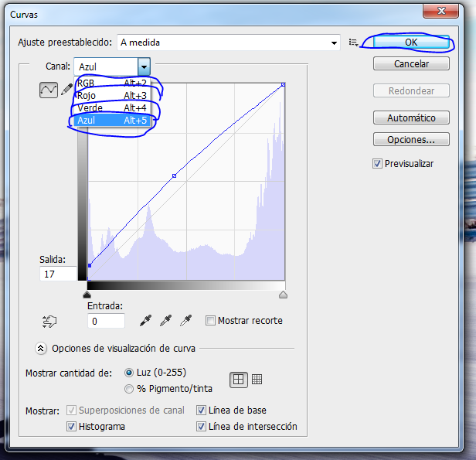Choose Rojo channel from list
476x460 pixels.
coord(112,95)
